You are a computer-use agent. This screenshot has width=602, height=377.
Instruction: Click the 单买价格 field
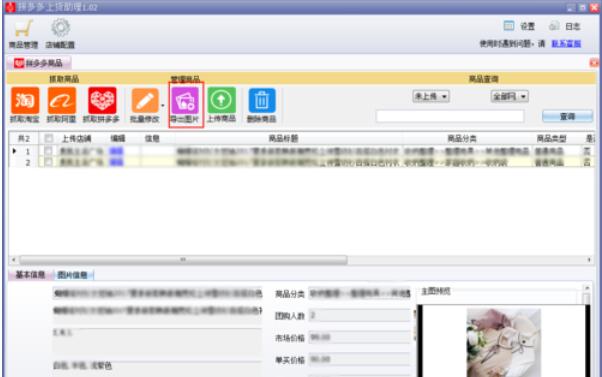pos(360,360)
